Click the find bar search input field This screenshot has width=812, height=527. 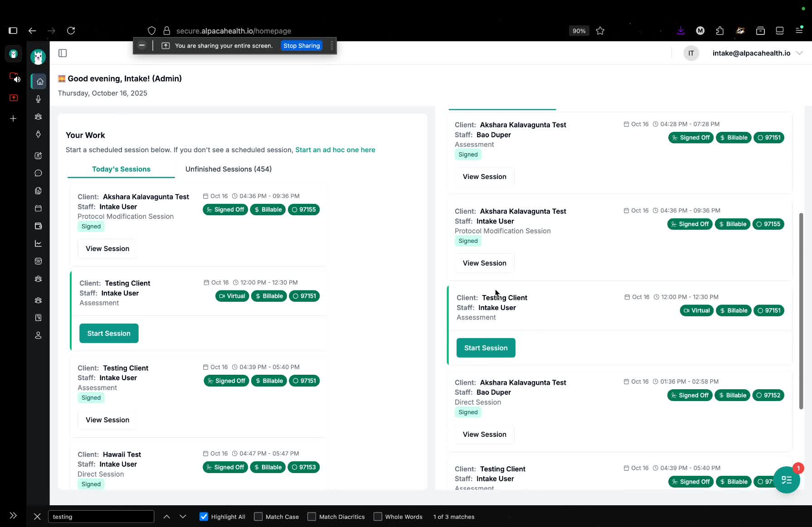[101, 517]
